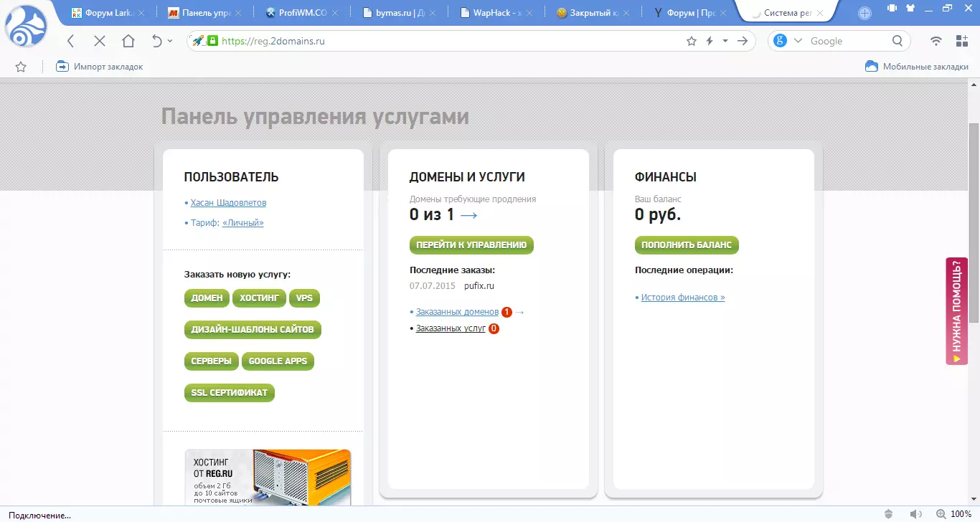Stop page loading with the X icon

tap(100, 41)
